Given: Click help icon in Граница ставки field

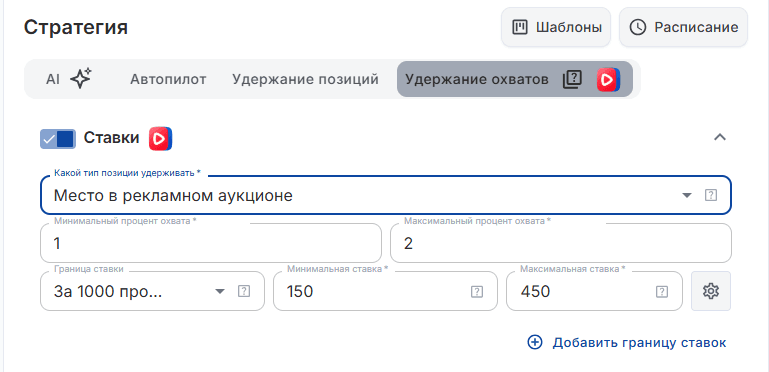Looking at the screenshot, I should click(244, 291).
